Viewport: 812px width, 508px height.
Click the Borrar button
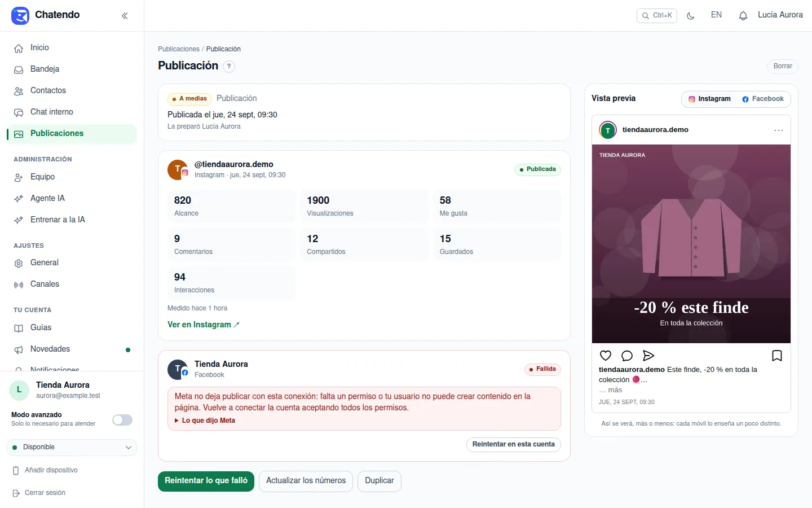click(783, 66)
